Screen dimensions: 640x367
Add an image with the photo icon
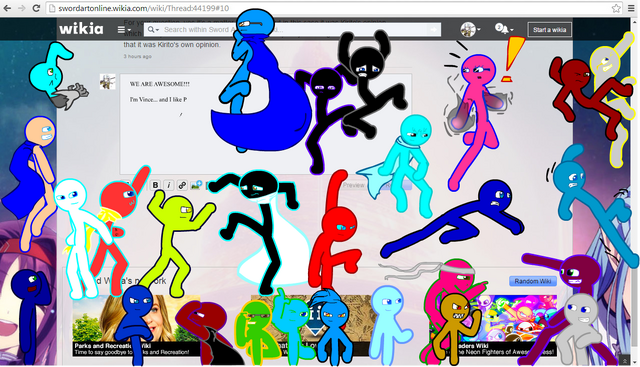[x=196, y=185]
